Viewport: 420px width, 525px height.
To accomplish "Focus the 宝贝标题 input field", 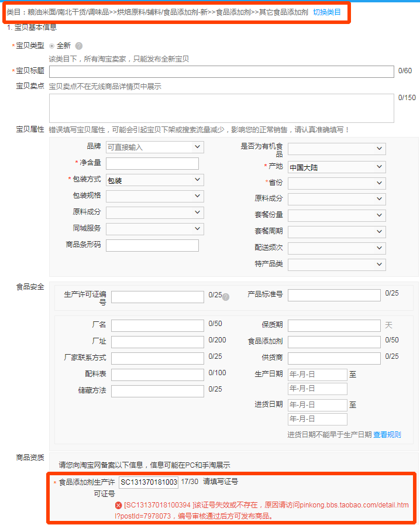I will pyautogui.click(x=222, y=71).
